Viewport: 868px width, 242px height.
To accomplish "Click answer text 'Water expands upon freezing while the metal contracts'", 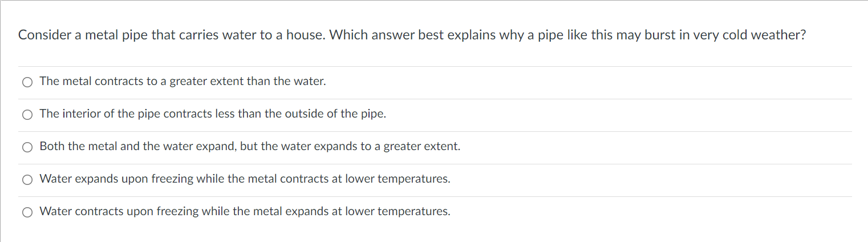I will coord(245,179).
